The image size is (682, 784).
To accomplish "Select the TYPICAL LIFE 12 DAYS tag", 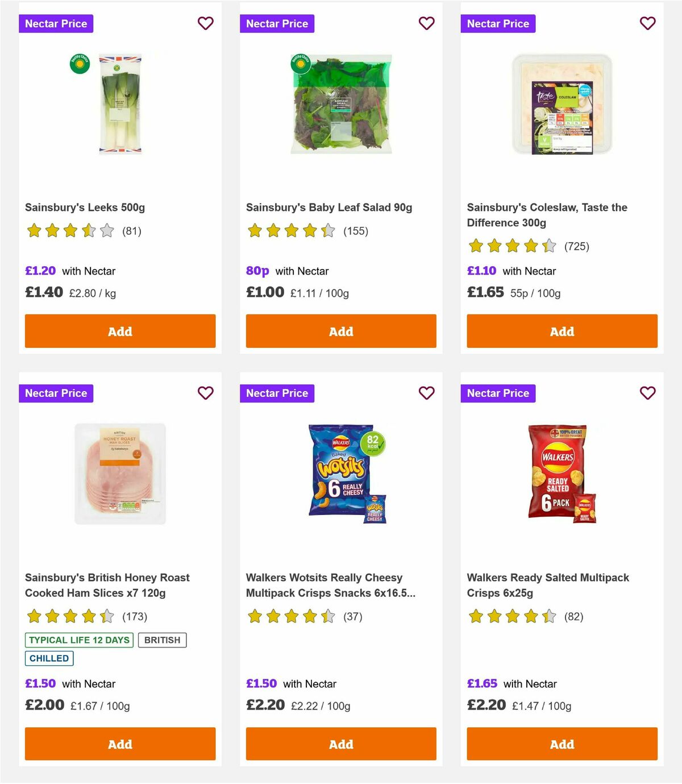I will coord(79,640).
